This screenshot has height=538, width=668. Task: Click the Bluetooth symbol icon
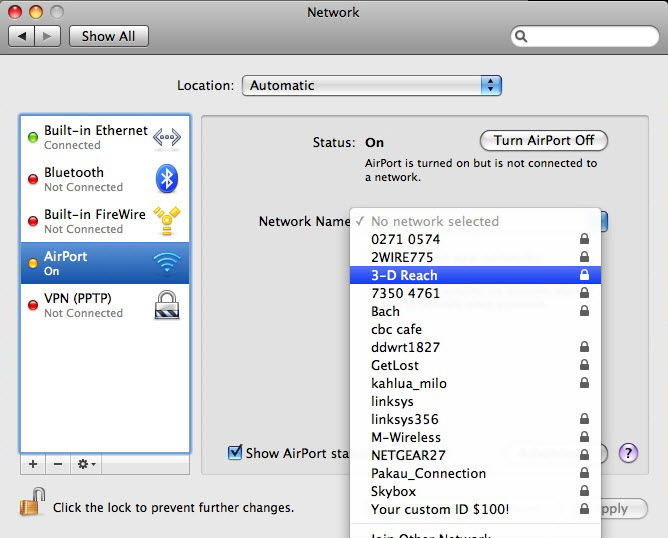point(166,179)
